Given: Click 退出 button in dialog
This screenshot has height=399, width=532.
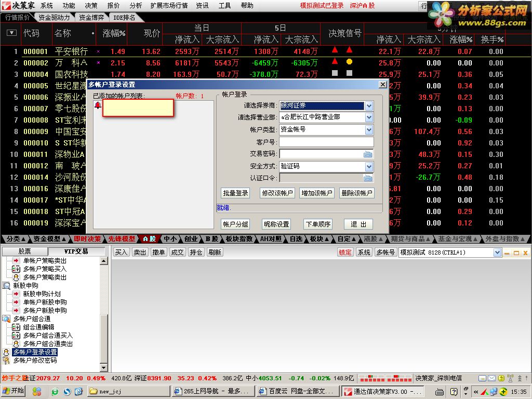Looking at the screenshot, I should click(358, 224).
